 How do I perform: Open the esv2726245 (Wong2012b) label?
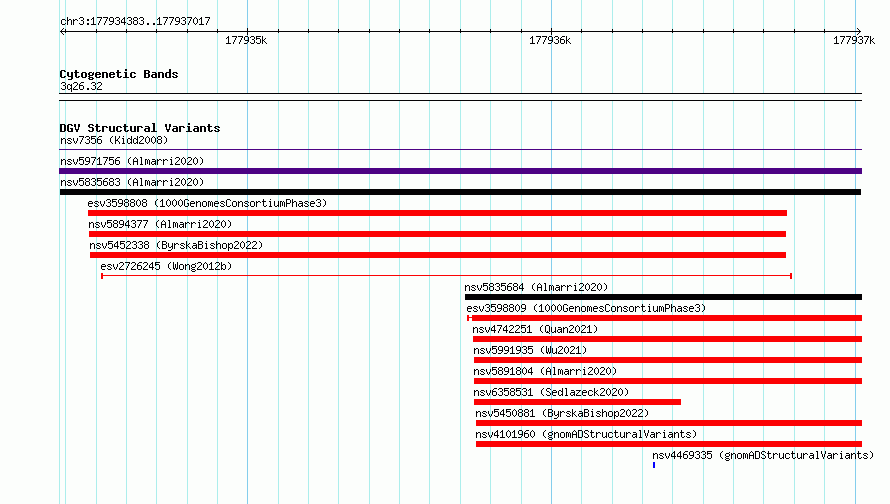point(166,266)
